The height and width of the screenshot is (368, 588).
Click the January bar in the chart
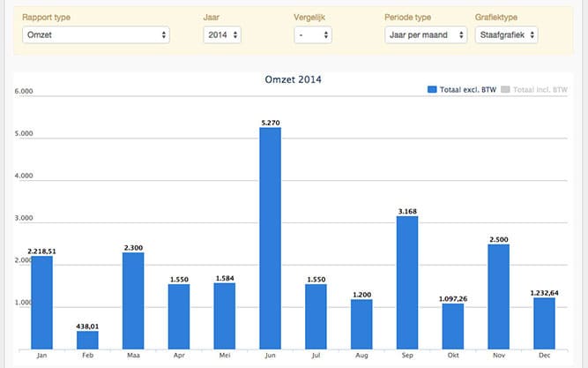pos(42,302)
